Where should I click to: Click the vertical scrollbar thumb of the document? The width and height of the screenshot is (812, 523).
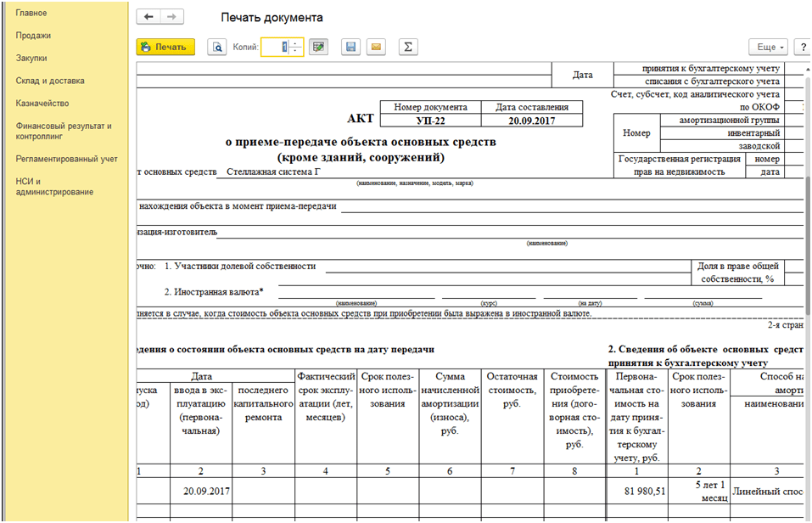coord(808,246)
